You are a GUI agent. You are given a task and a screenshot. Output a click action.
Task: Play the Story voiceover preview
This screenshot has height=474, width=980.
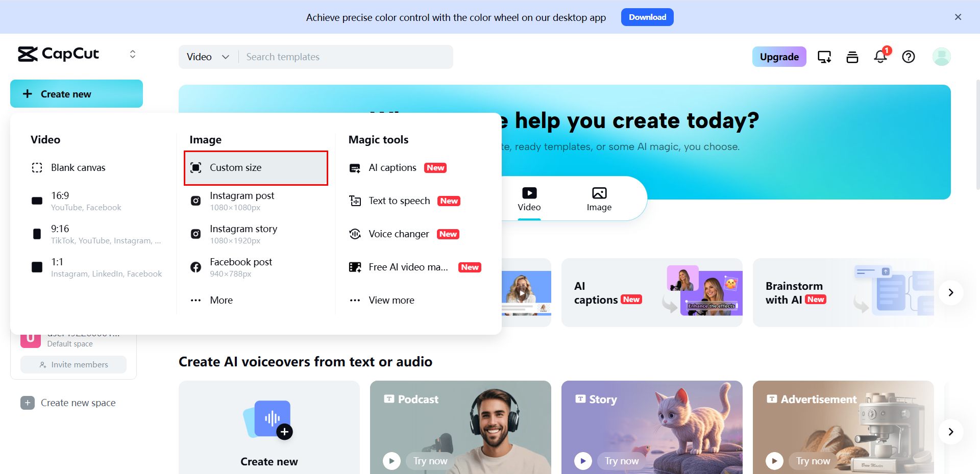tap(583, 461)
